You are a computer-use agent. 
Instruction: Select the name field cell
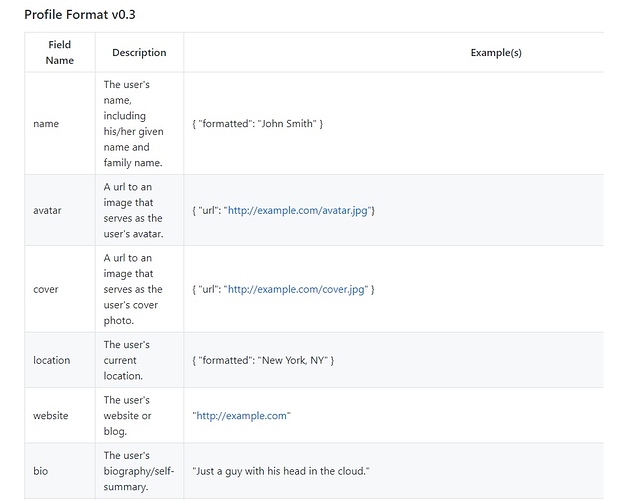60,124
